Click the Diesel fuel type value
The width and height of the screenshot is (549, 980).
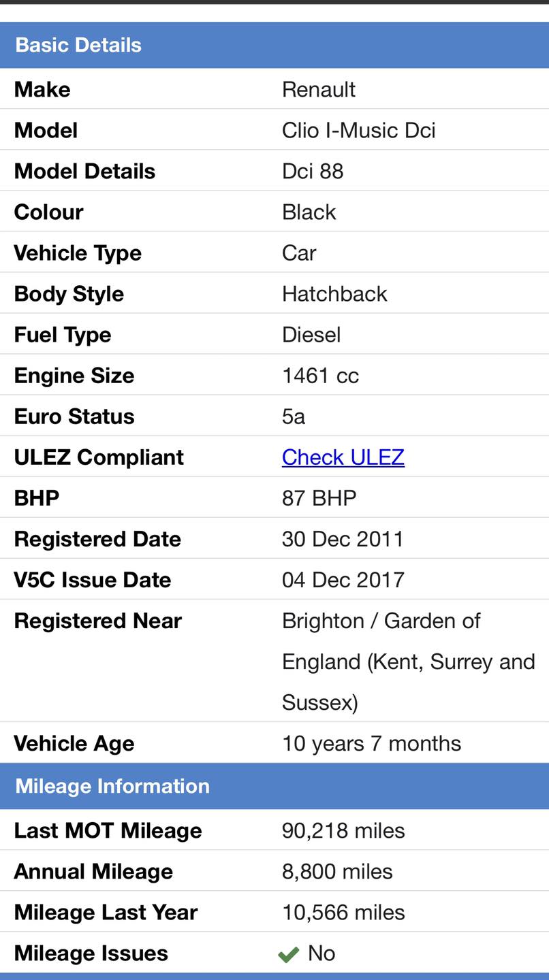tap(311, 335)
